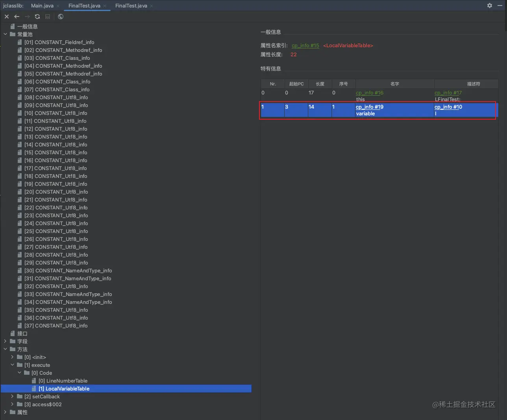Viewport: 507px width, 420px height.
Task: Click the Nr. column header
Action: [x=273, y=84]
